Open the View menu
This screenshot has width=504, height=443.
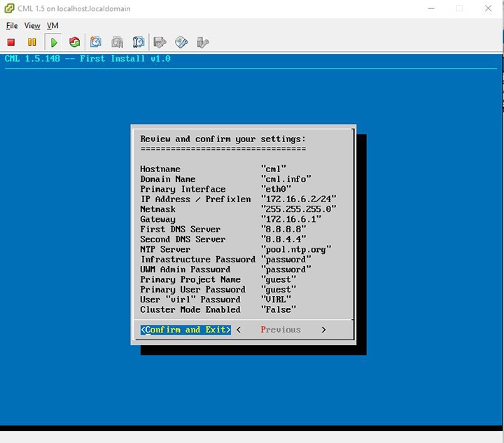point(32,26)
